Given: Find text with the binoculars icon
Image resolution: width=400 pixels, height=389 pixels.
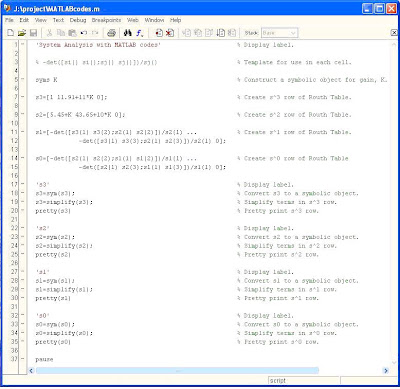Looking at the screenshot, I should [128, 33].
